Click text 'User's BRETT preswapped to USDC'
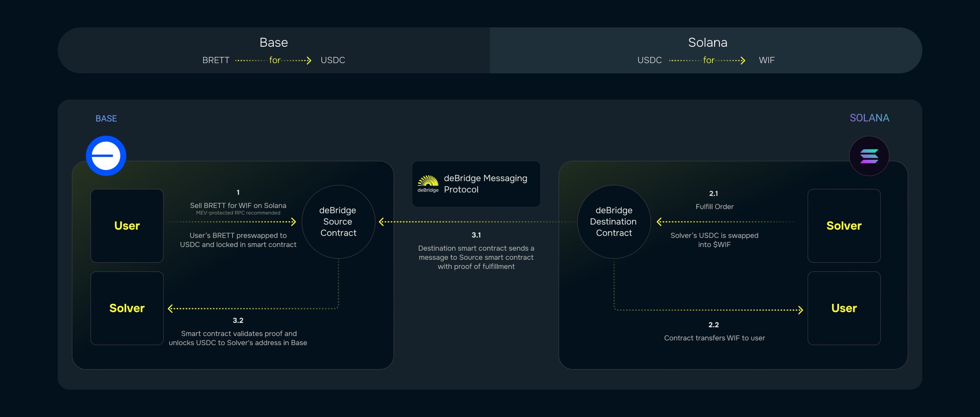The image size is (980, 417). tap(238, 240)
